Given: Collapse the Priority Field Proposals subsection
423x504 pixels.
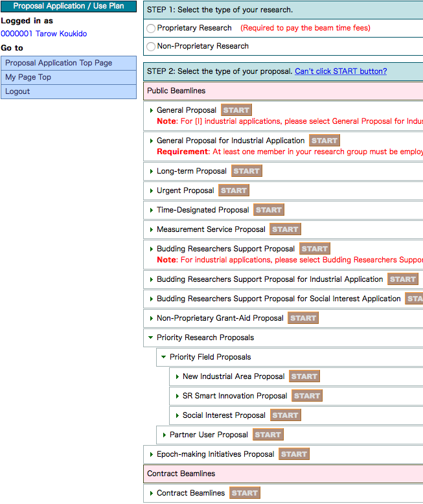Looking at the screenshot, I should click(x=164, y=357).
